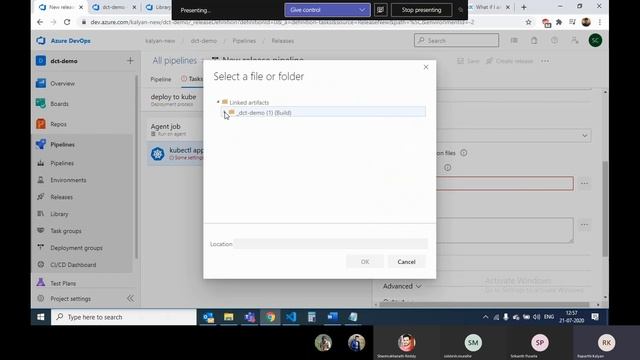640x360 pixels.
Task: Expand the Advanced section
Action: (x=402, y=287)
